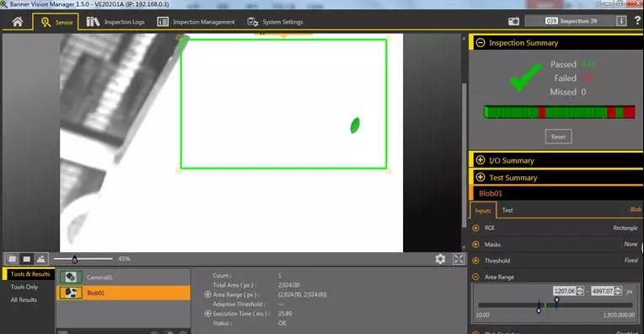
Task: Toggle the histogram view button
Action: click(x=41, y=259)
